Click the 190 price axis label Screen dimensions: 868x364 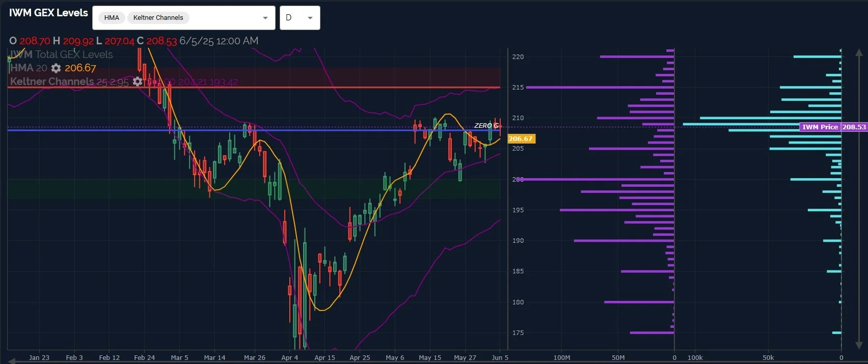pyautogui.click(x=518, y=240)
